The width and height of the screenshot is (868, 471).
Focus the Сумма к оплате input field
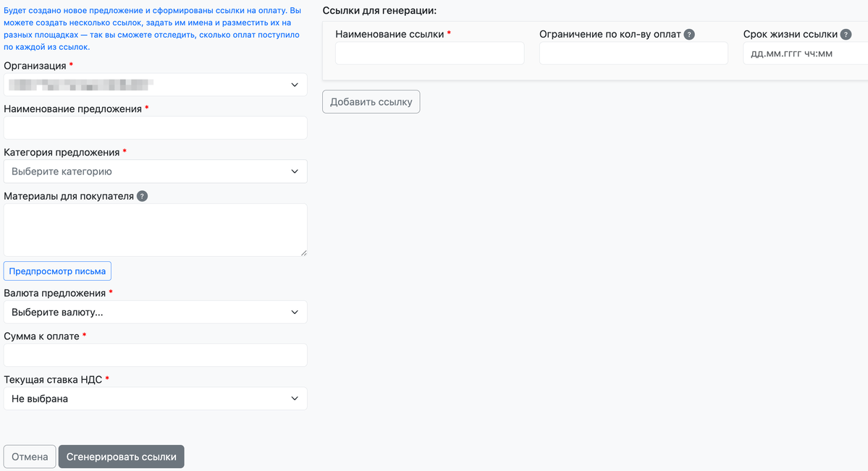point(155,355)
